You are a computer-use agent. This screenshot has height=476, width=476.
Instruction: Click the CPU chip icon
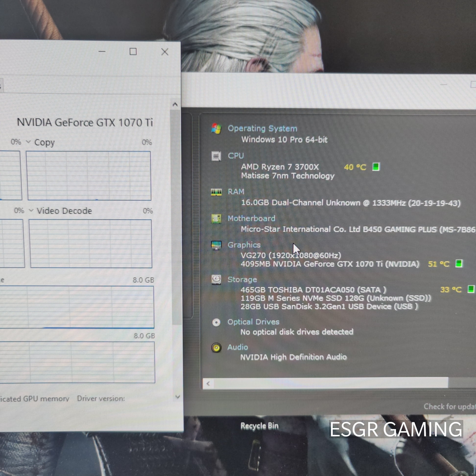click(216, 156)
